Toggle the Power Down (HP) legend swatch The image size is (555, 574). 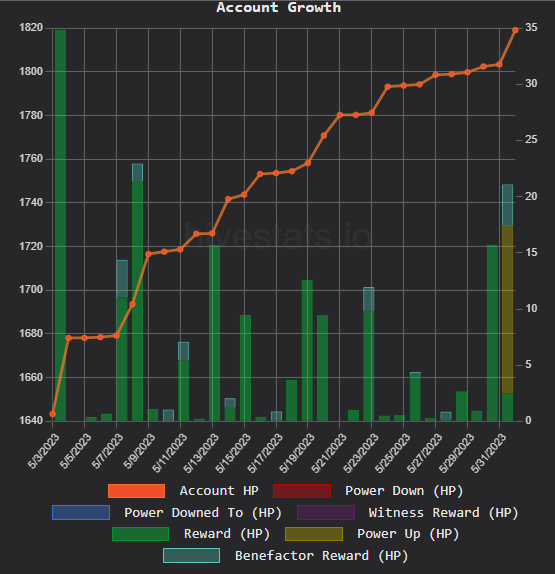pos(302,491)
